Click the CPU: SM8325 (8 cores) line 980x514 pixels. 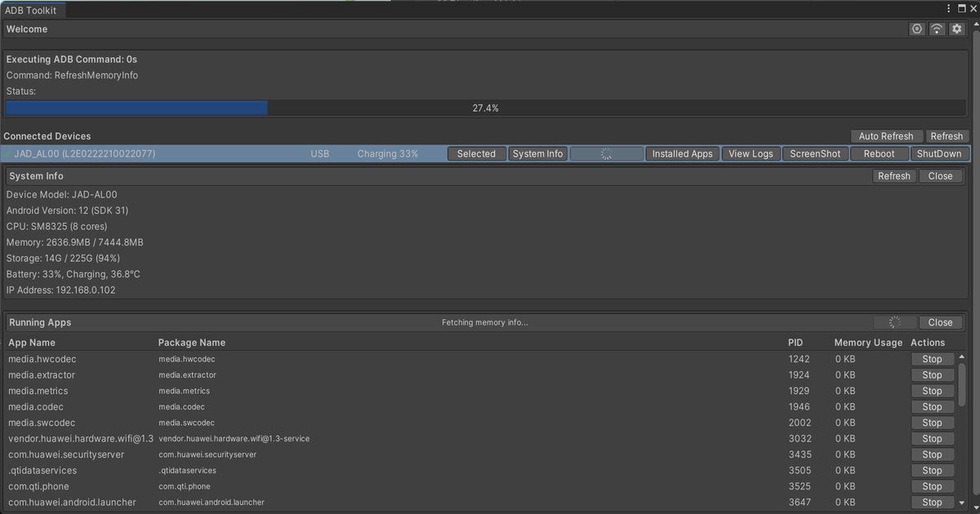(56, 226)
